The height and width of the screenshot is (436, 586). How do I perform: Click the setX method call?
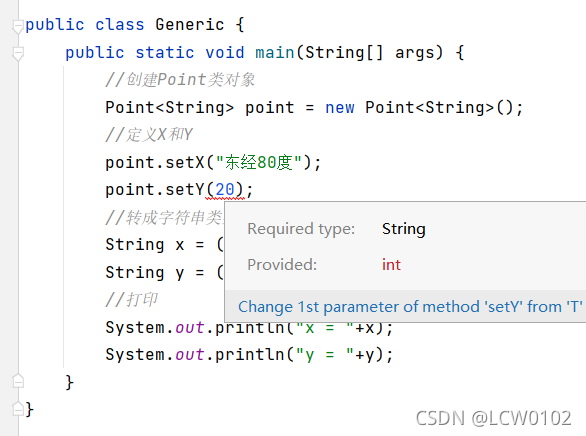pos(185,163)
